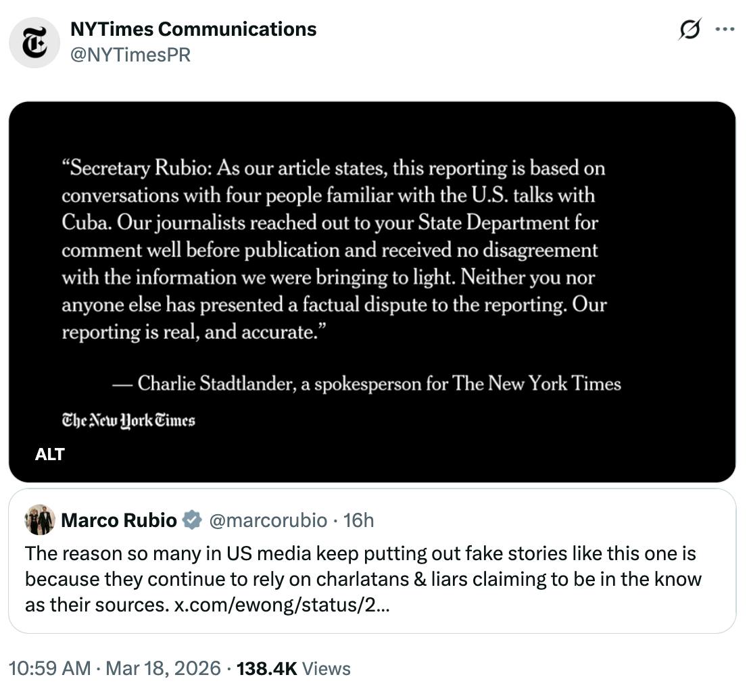Open the NYTimes Communications profile name

195,29
